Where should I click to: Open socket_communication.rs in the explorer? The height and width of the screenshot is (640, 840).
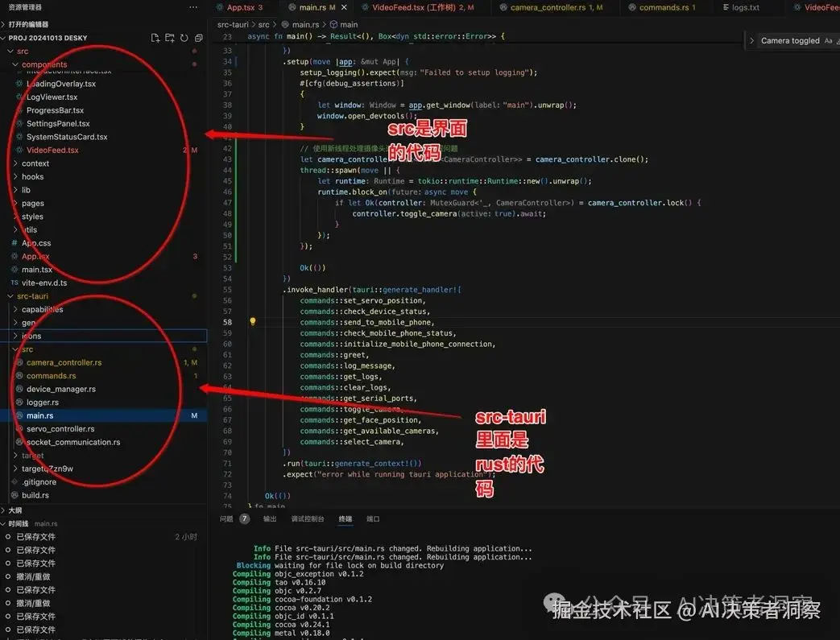click(x=73, y=442)
